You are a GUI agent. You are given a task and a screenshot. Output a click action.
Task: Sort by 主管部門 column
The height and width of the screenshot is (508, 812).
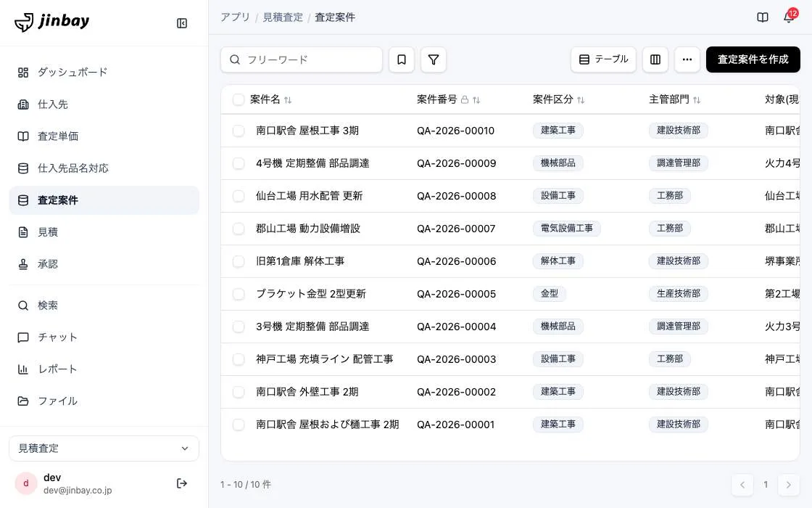[x=697, y=100]
